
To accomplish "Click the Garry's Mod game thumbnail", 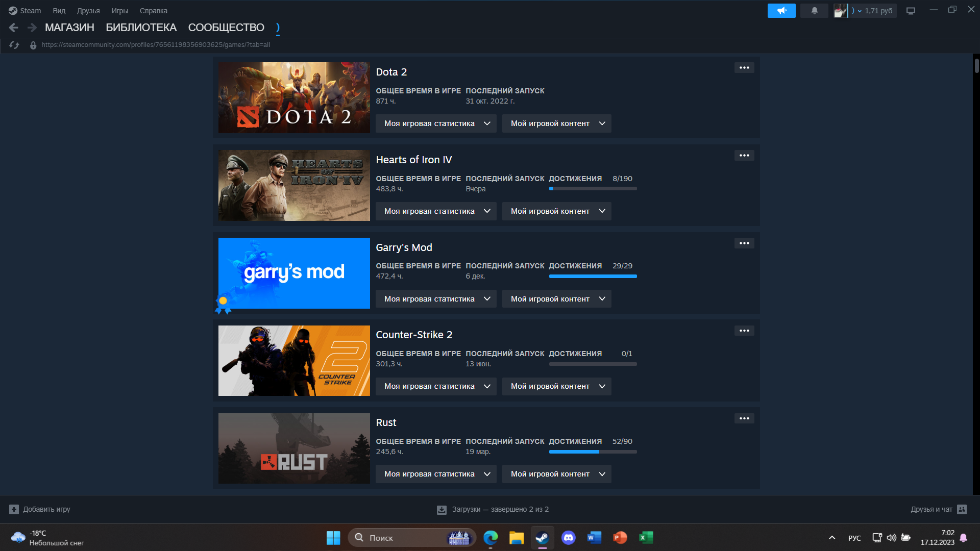I will coord(294,273).
